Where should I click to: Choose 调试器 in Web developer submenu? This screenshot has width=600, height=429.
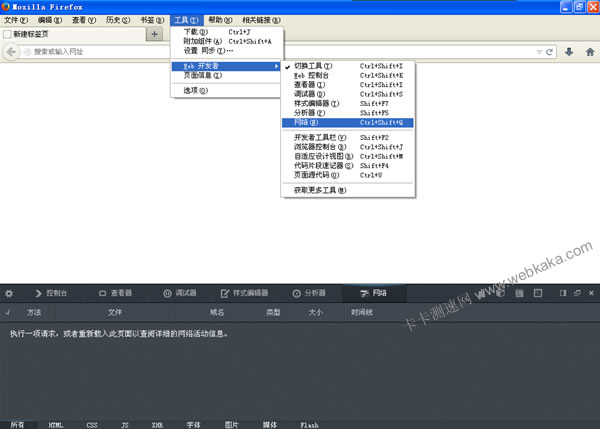click(x=347, y=94)
